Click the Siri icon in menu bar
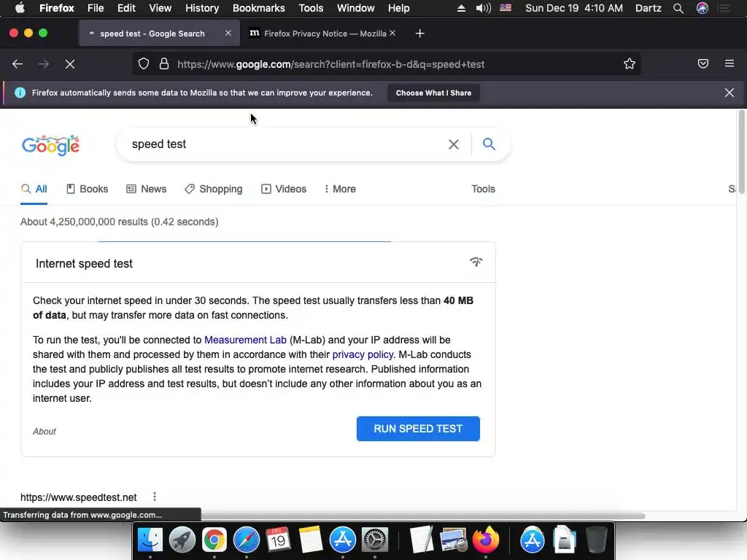 click(x=703, y=8)
